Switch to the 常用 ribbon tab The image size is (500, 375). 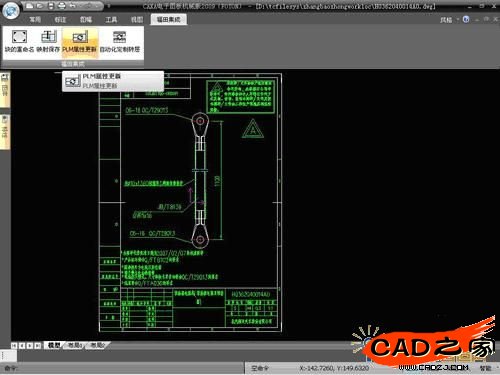point(35,20)
